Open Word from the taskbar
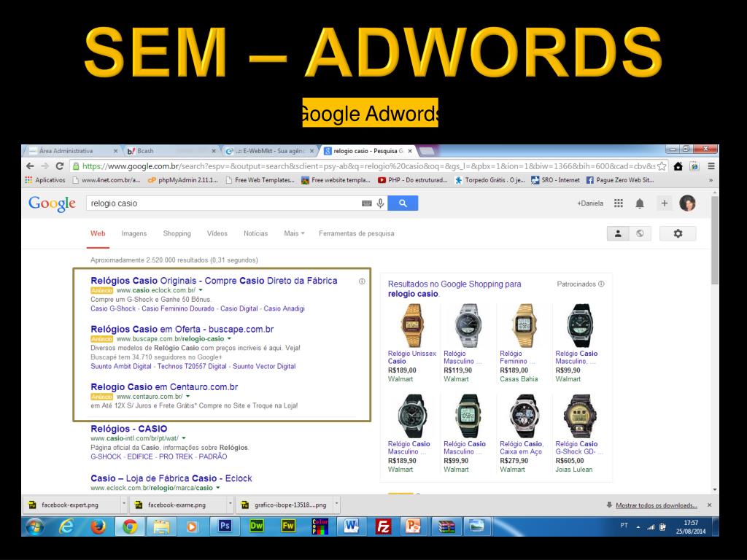Viewport: 747px width, 560px height. (352, 526)
